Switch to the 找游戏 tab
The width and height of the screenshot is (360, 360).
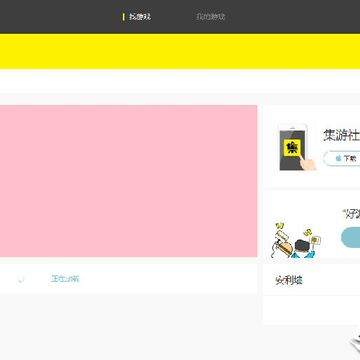pyautogui.click(x=140, y=17)
